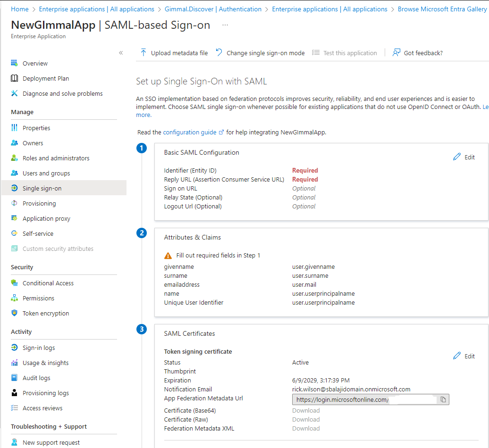
Task: Click the Upload metadata file icon
Action: 143,53
